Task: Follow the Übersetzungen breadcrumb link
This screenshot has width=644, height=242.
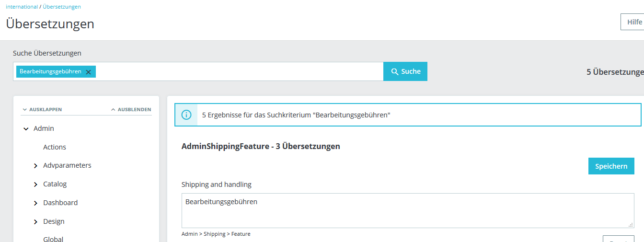Action: pyautogui.click(x=62, y=7)
